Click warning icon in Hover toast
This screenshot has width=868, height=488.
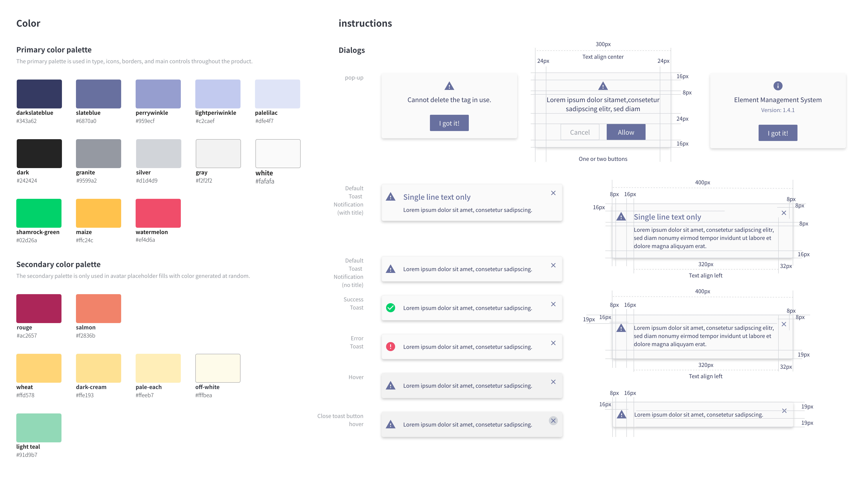[391, 386]
